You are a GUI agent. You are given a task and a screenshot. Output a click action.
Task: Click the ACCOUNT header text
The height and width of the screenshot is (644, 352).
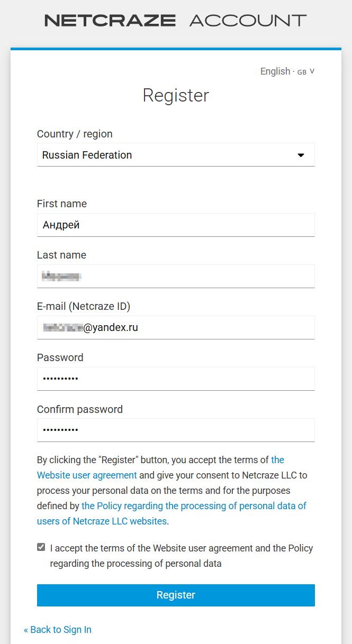click(248, 21)
